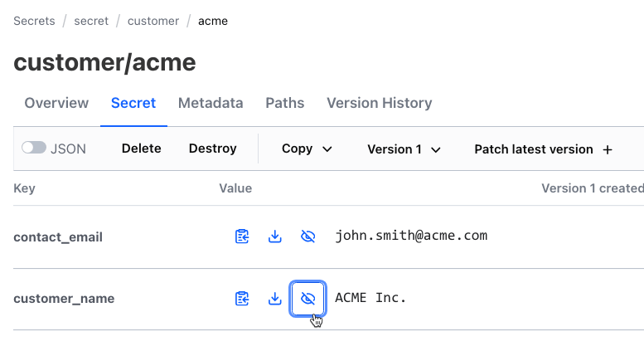Select the Secret tab
The height and width of the screenshot is (351, 644).
pyautogui.click(x=133, y=104)
